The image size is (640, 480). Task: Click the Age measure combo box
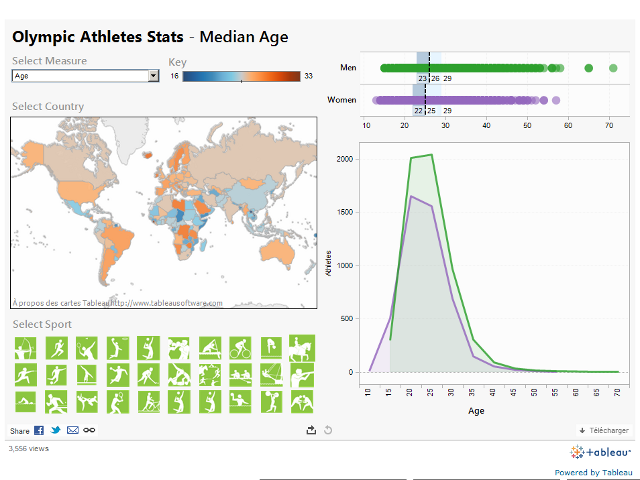click(80, 75)
